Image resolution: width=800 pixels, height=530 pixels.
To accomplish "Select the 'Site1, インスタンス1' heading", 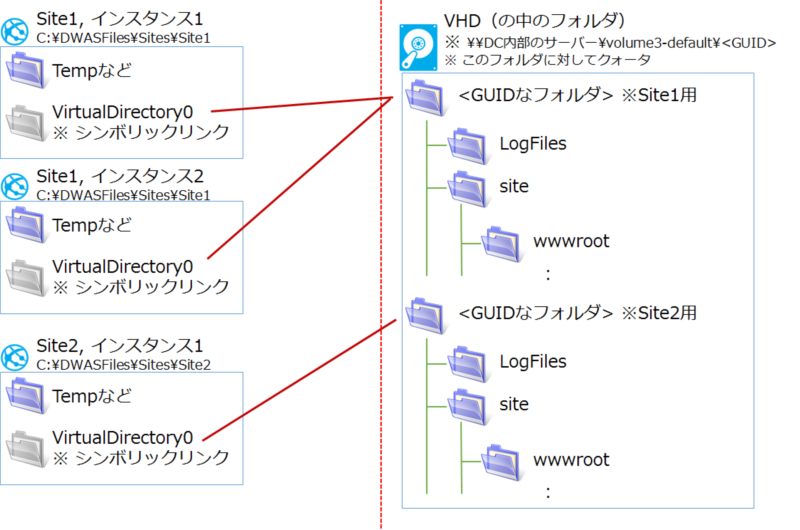I will pyautogui.click(x=120, y=19).
